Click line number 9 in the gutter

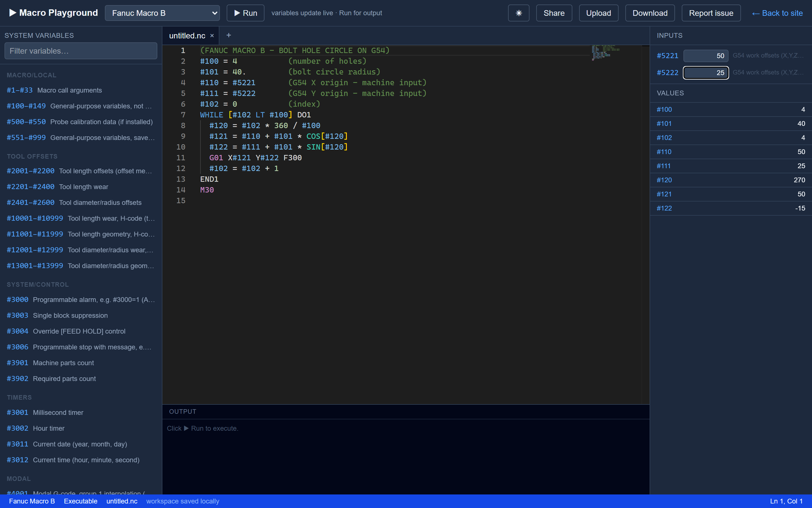183,136
